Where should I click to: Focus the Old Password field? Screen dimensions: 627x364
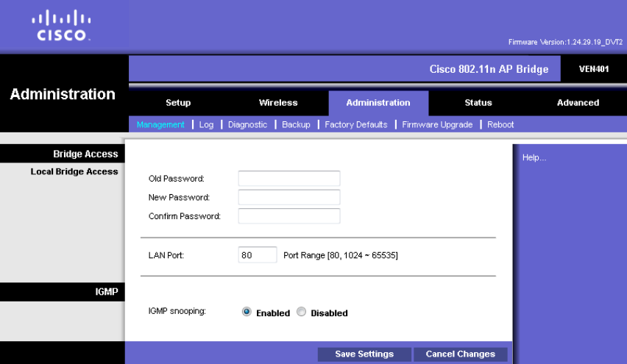click(x=289, y=178)
